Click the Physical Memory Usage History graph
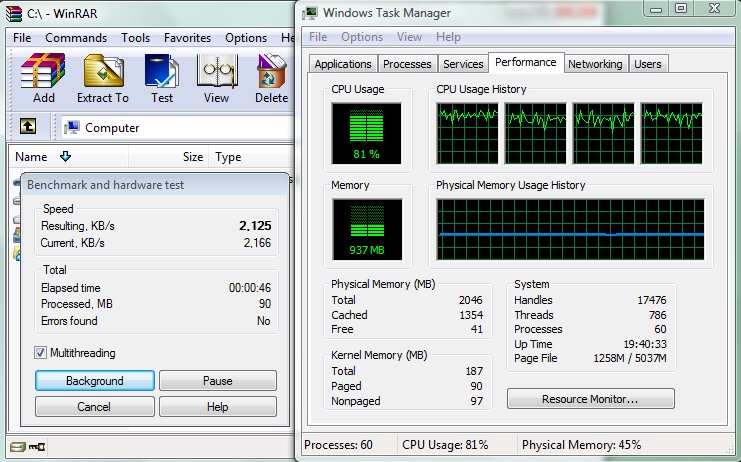The image size is (741, 462). click(570, 229)
